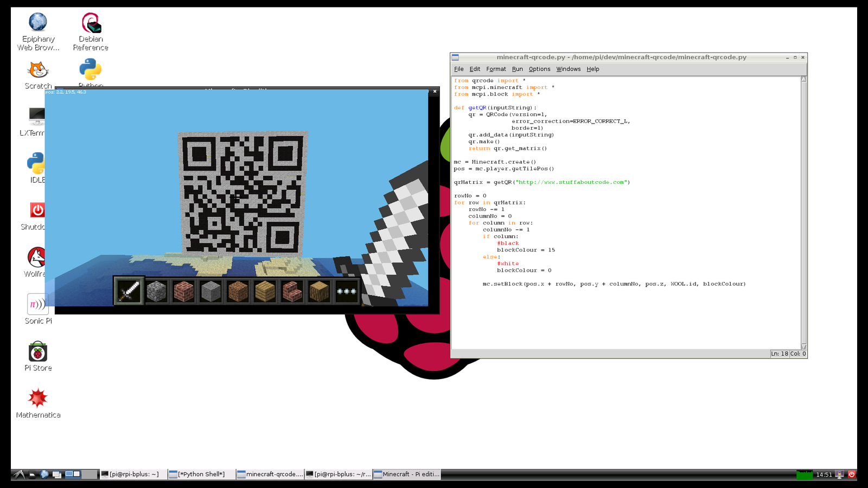Switch to minecraft-qrcode taskbar window

pos(270,474)
